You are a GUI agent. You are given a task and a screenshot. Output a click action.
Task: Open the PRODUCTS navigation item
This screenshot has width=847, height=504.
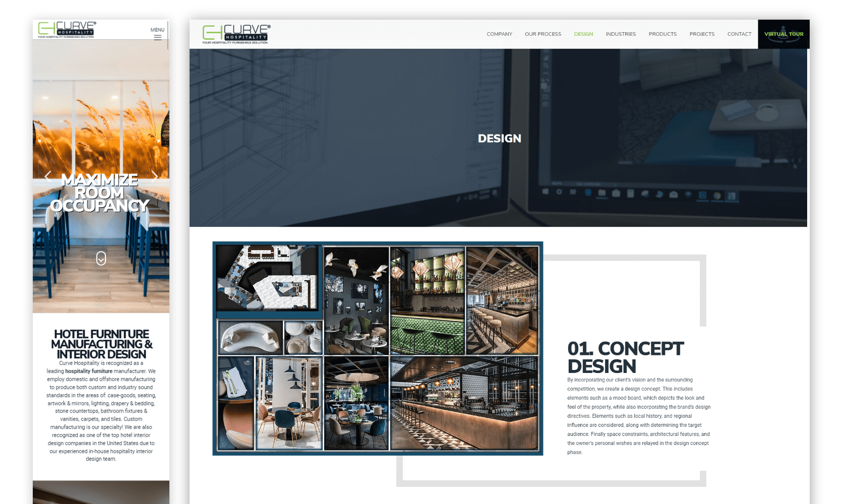point(662,34)
